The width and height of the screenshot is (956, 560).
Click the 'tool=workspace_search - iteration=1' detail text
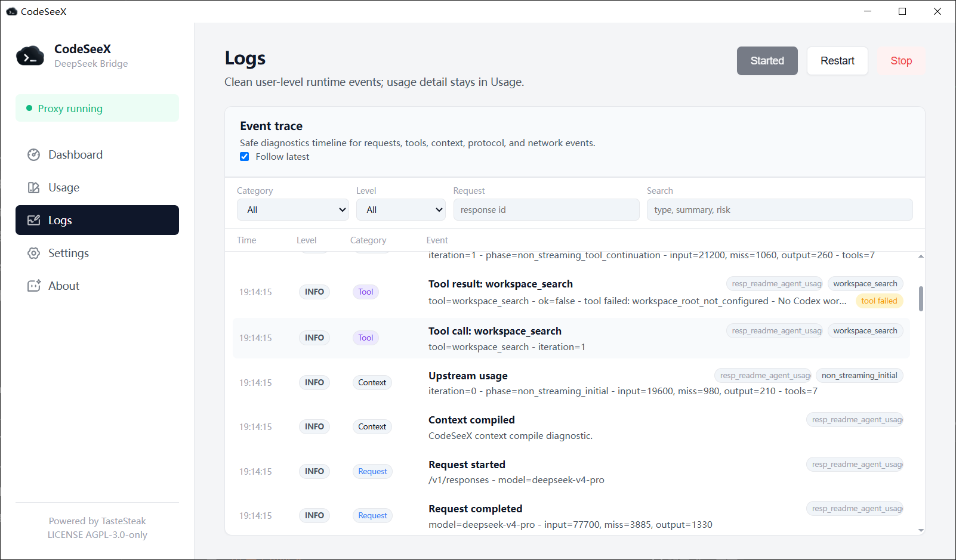click(x=507, y=347)
